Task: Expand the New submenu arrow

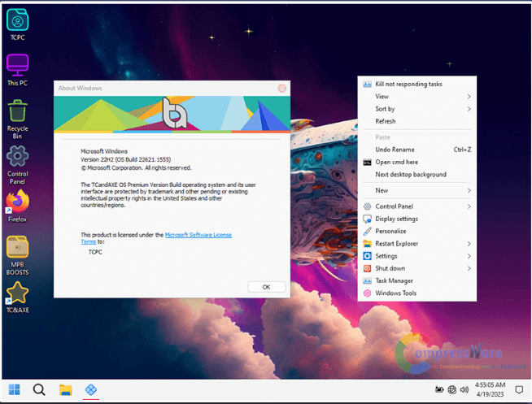Action: pos(469,190)
